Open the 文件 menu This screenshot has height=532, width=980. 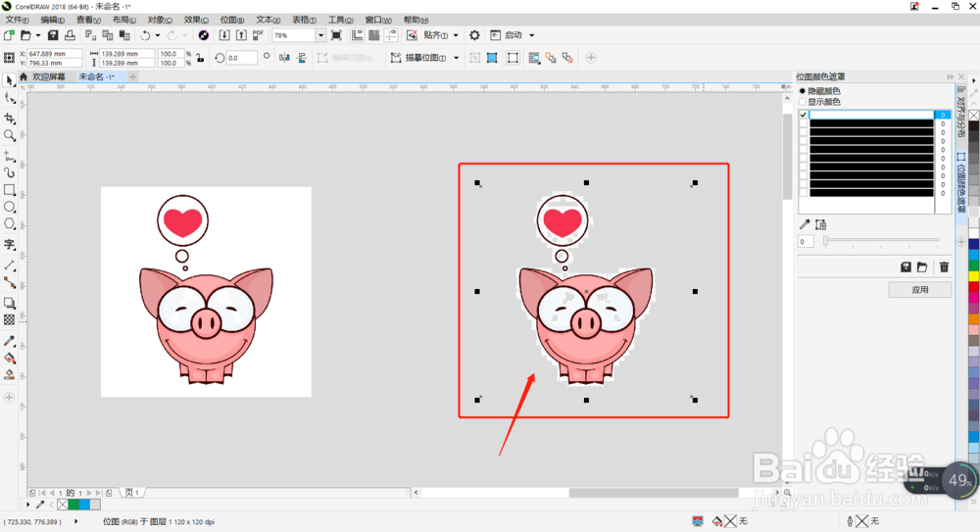(x=17, y=20)
